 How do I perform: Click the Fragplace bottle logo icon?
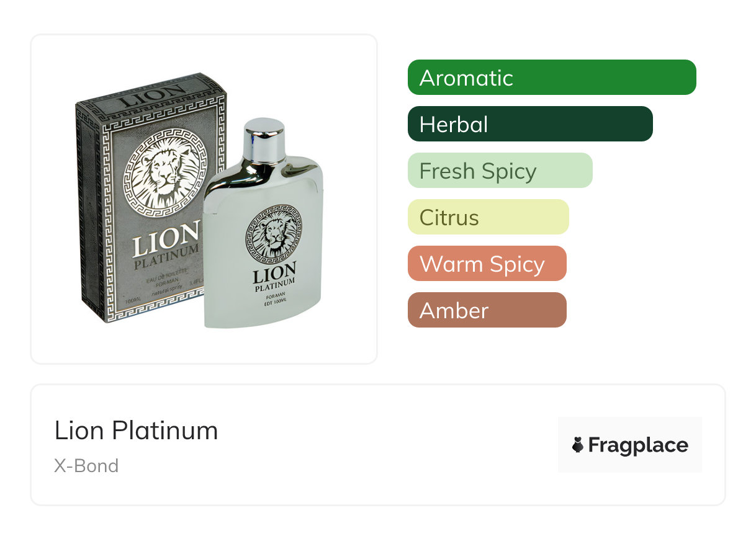[578, 445]
